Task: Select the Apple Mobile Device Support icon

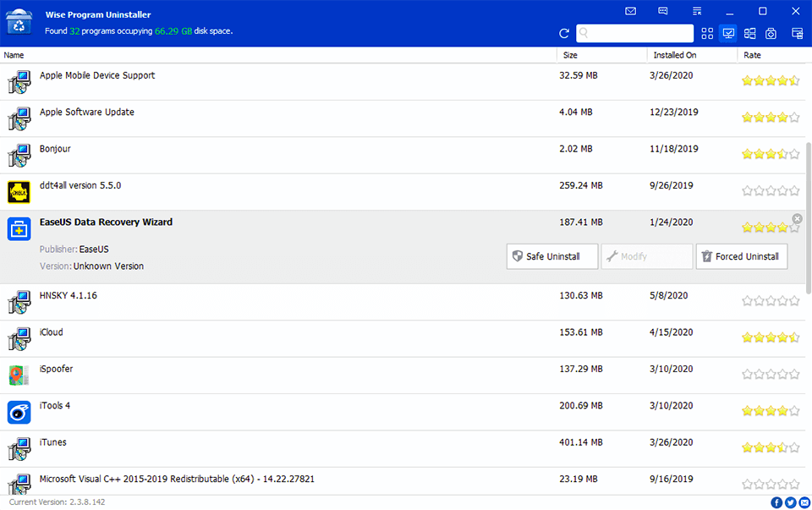Action: 19,82
